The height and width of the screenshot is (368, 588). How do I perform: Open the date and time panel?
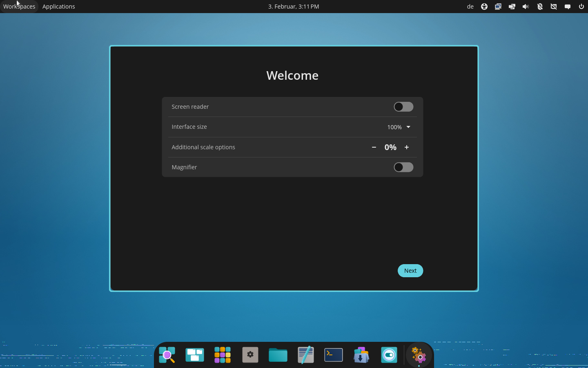tap(294, 7)
